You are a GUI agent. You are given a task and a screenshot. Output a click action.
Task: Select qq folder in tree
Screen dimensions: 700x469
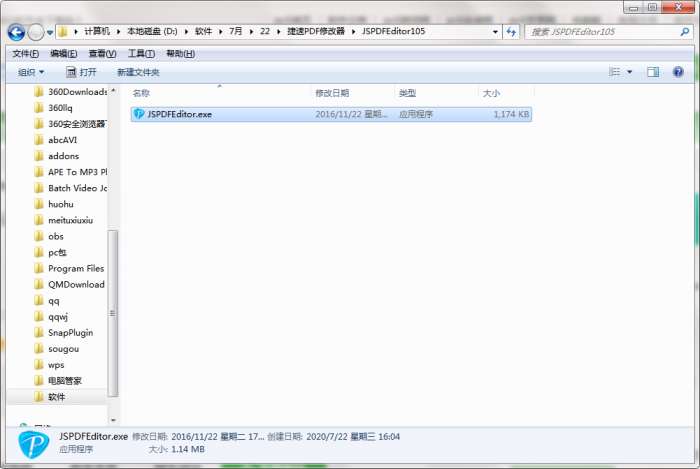[x=47, y=300]
